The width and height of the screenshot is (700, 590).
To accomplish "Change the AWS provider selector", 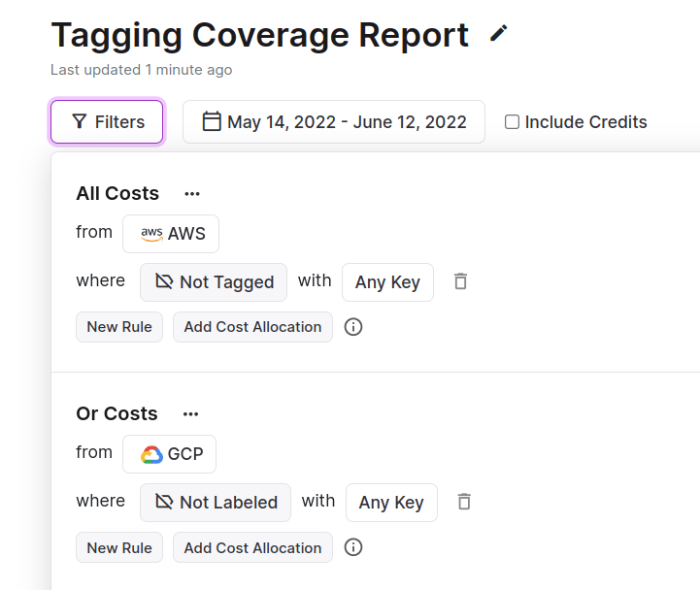I will pos(171,234).
